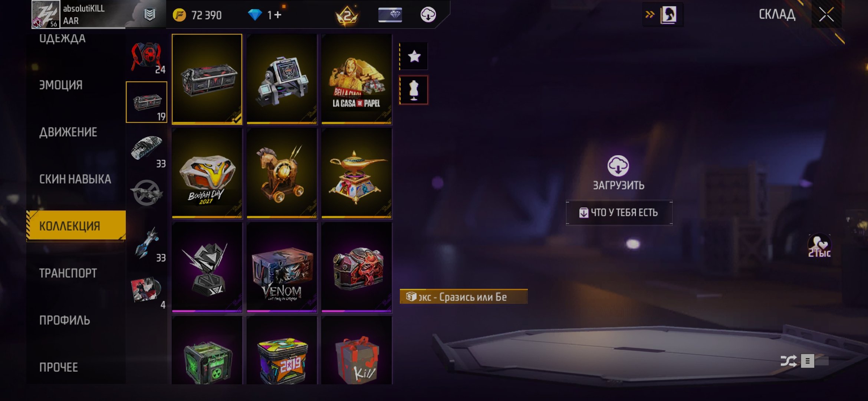Open the download center cloud icon
This screenshot has width=868, height=401.
point(428,15)
